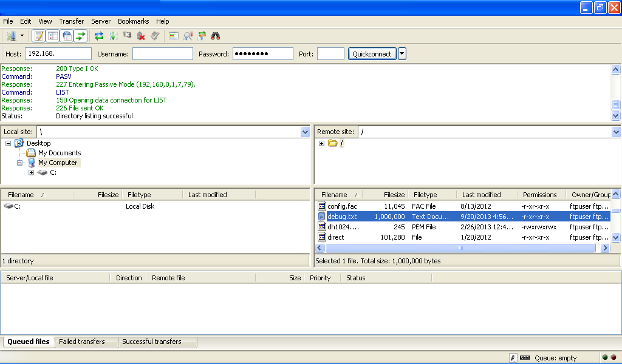Switch to the Failed transfers tab

82,342
